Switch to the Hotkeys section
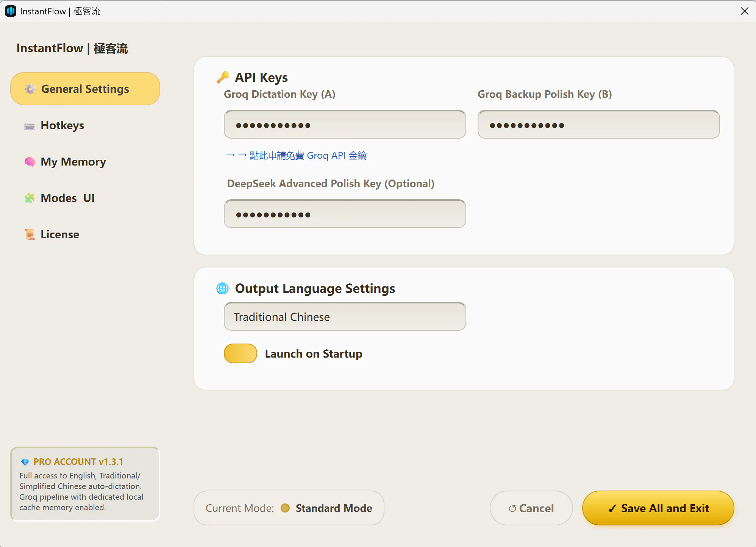Screen dimensions: 756x547 tap(85, 125)
